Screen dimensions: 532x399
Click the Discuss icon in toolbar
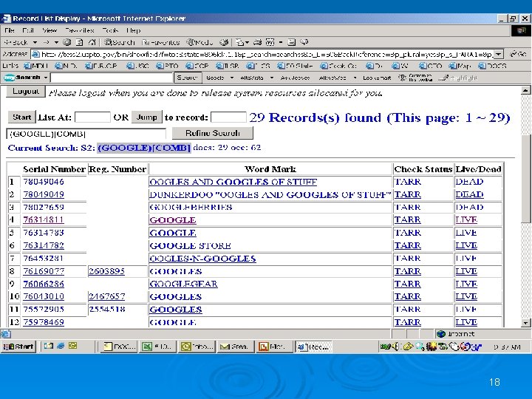pyautogui.click(x=291, y=42)
